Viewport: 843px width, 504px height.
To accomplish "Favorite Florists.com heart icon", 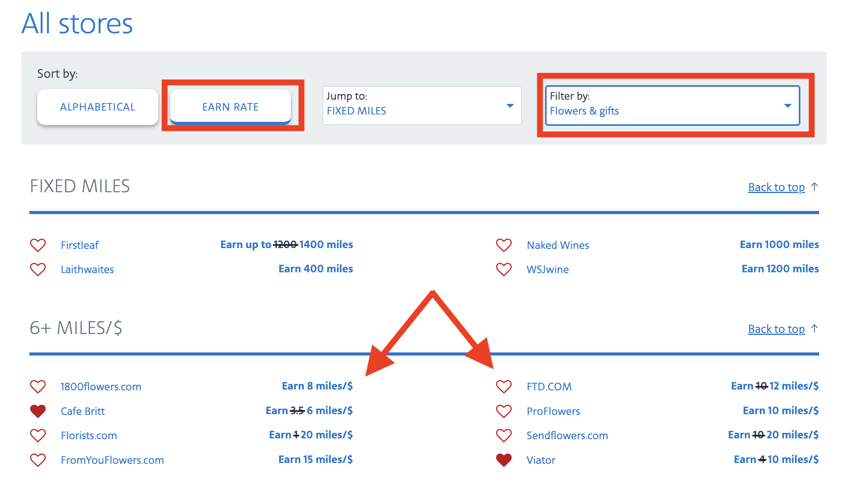I will pos(38,435).
